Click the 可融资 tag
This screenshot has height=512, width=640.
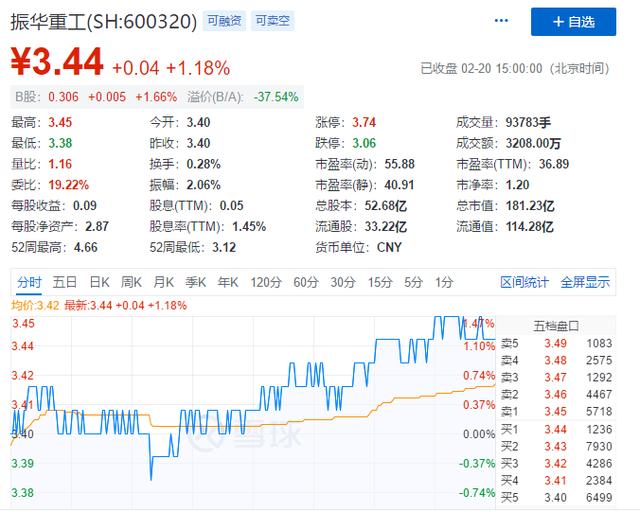tap(224, 21)
